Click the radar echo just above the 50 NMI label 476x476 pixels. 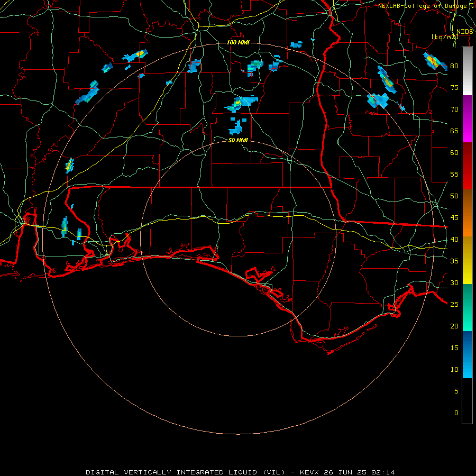[x=236, y=127]
